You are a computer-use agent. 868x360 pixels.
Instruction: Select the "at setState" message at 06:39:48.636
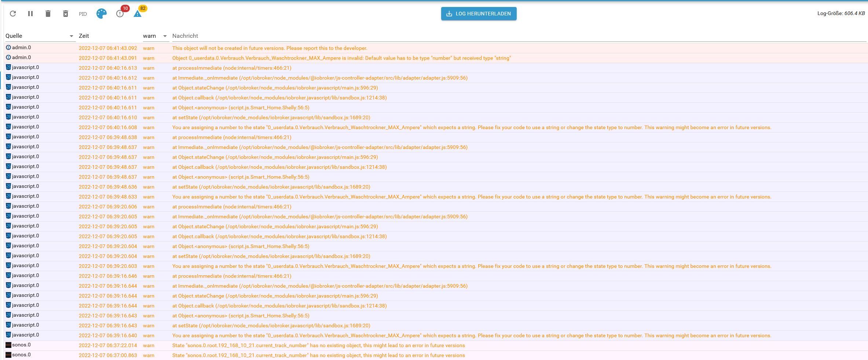[271, 187]
